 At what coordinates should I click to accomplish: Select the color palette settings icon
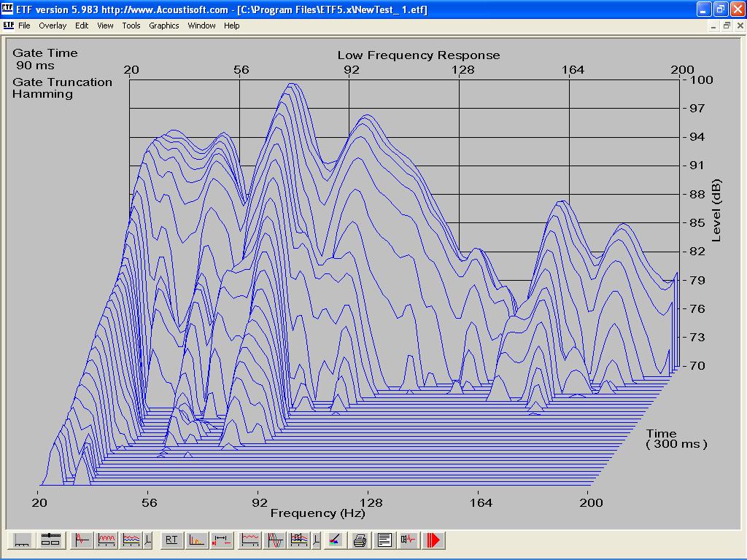click(334, 540)
